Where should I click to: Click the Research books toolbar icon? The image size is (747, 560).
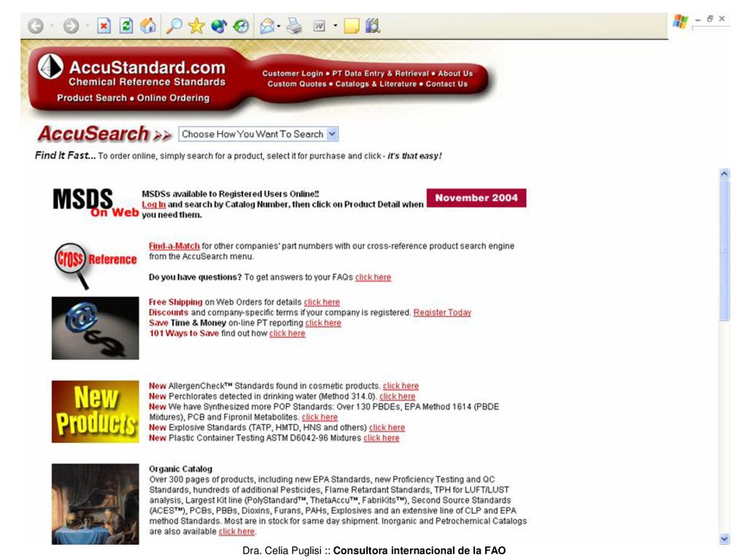(373, 26)
